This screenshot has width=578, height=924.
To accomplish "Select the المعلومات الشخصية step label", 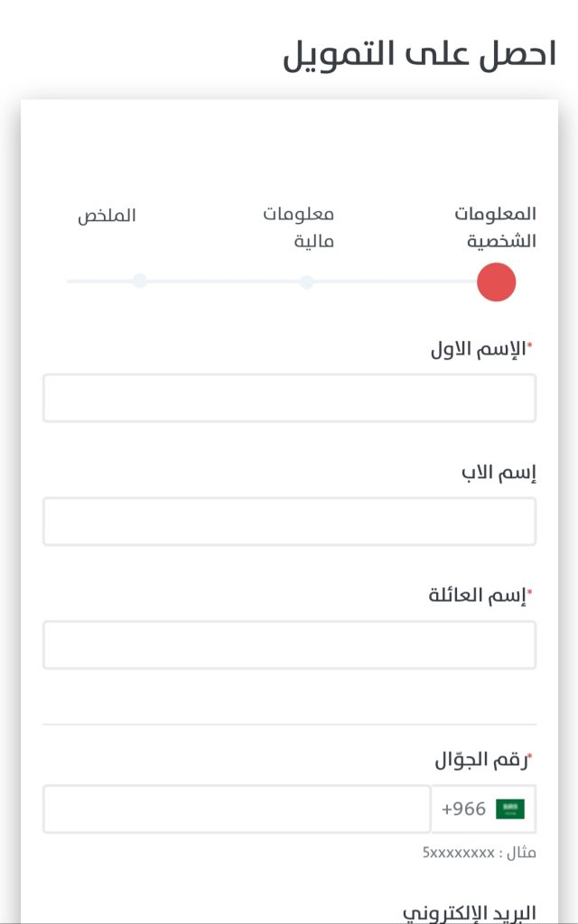I will coord(496,227).
